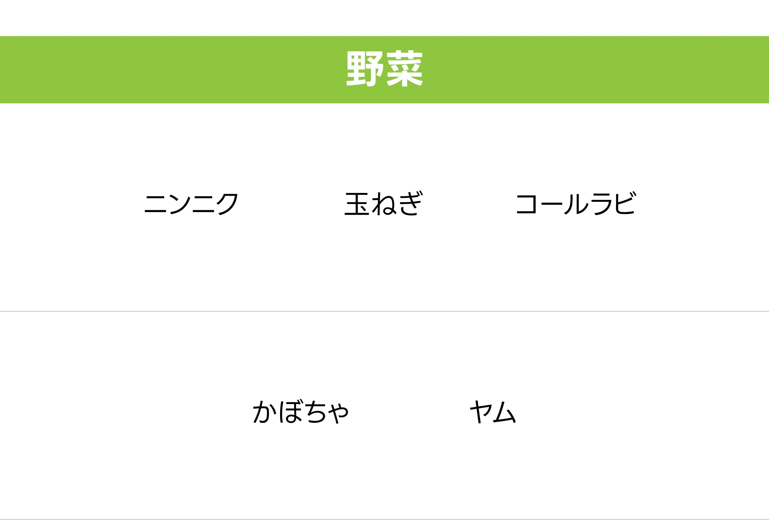Select the ニンニク item
The image size is (769, 532).
[x=191, y=204]
